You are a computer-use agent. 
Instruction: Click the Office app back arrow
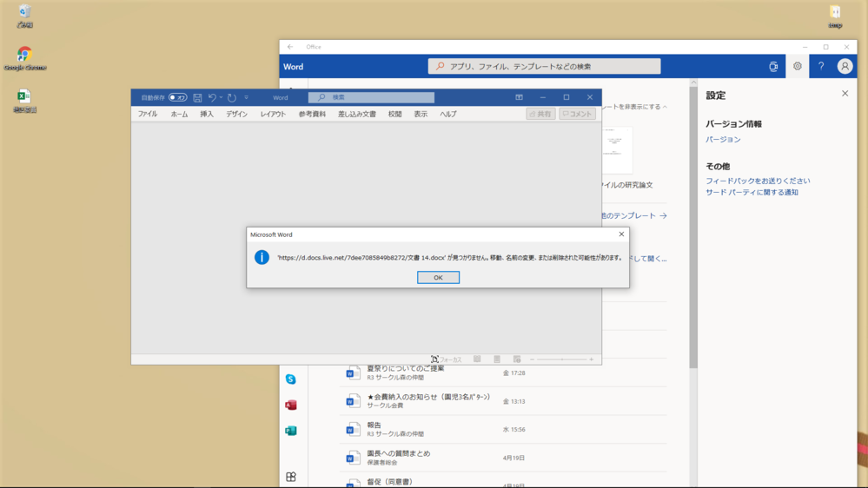(x=290, y=47)
